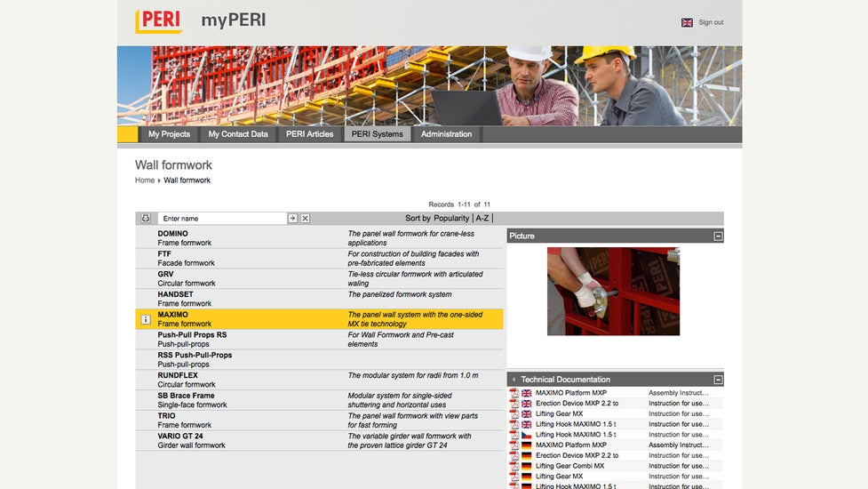Open the My Projects tab
Screen dimensions: 868x489
[169, 134]
